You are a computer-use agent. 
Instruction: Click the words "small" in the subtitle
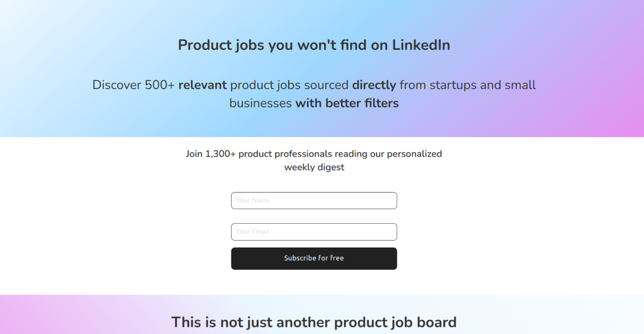point(520,85)
